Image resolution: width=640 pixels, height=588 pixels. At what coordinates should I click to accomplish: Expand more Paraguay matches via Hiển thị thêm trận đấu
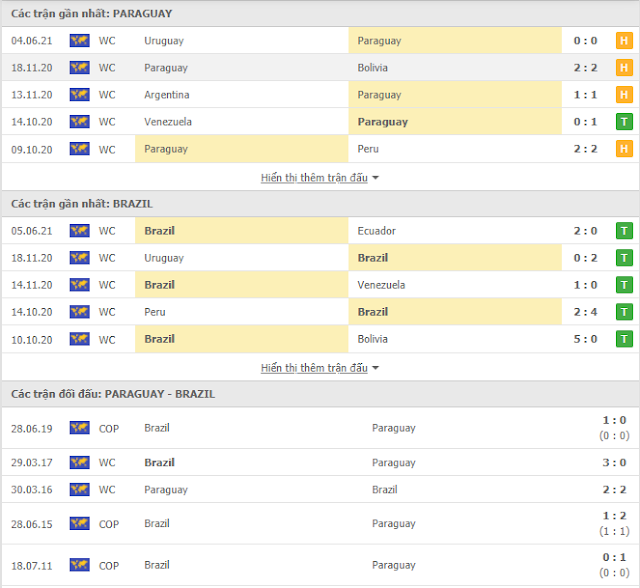(x=314, y=178)
